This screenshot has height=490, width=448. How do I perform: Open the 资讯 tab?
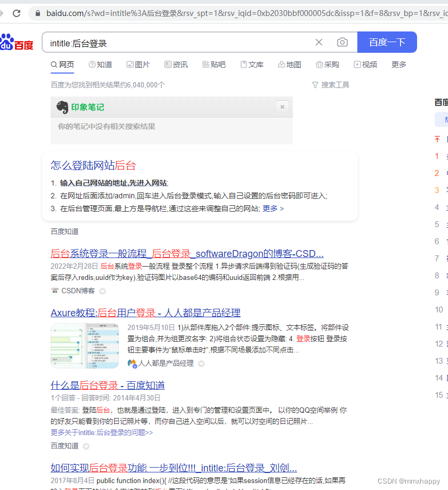click(x=176, y=65)
